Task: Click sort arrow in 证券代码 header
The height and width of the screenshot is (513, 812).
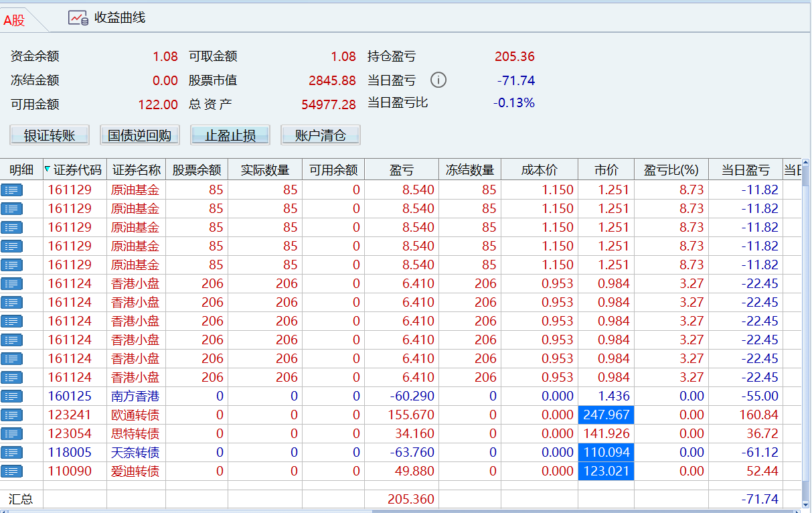Action: pyautogui.click(x=47, y=169)
